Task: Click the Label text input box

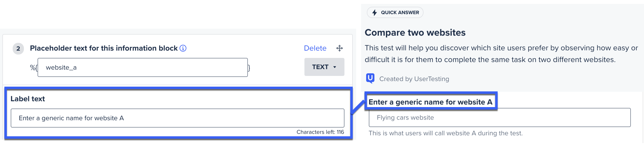Action: pyautogui.click(x=177, y=118)
